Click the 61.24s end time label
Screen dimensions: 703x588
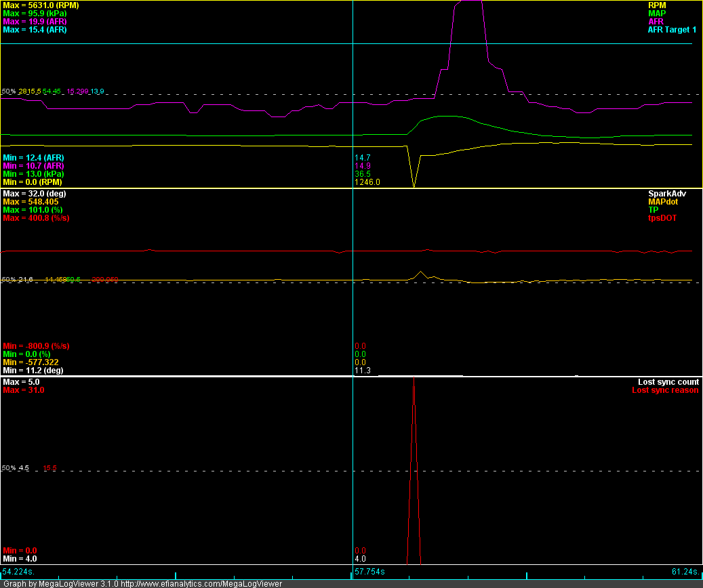tap(684, 572)
